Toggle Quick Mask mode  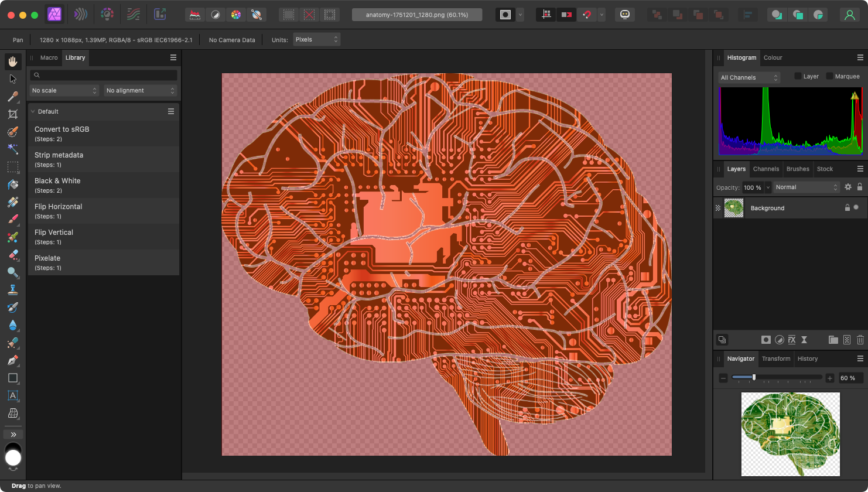pos(505,15)
